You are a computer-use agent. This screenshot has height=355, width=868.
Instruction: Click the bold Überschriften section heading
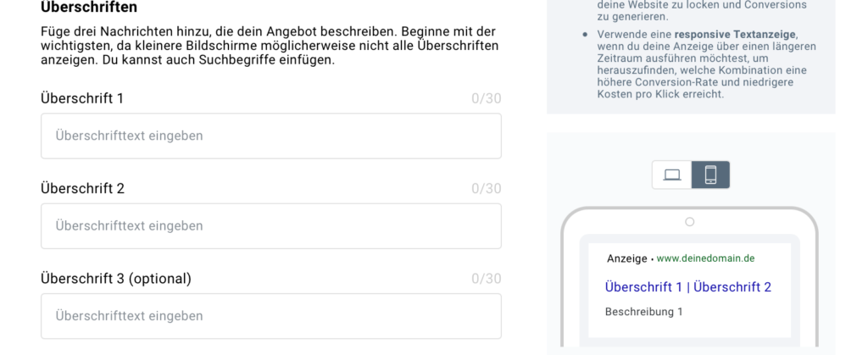[89, 7]
